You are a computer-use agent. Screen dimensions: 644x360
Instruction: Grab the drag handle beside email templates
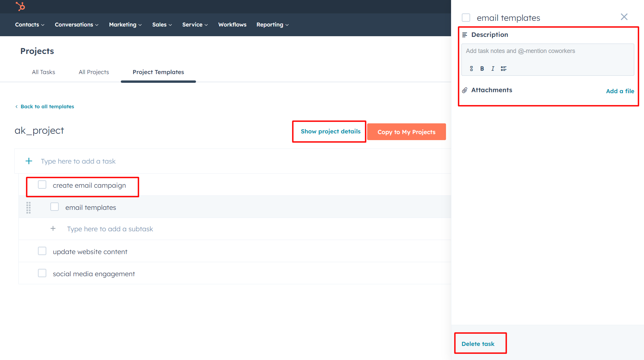click(28, 207)
